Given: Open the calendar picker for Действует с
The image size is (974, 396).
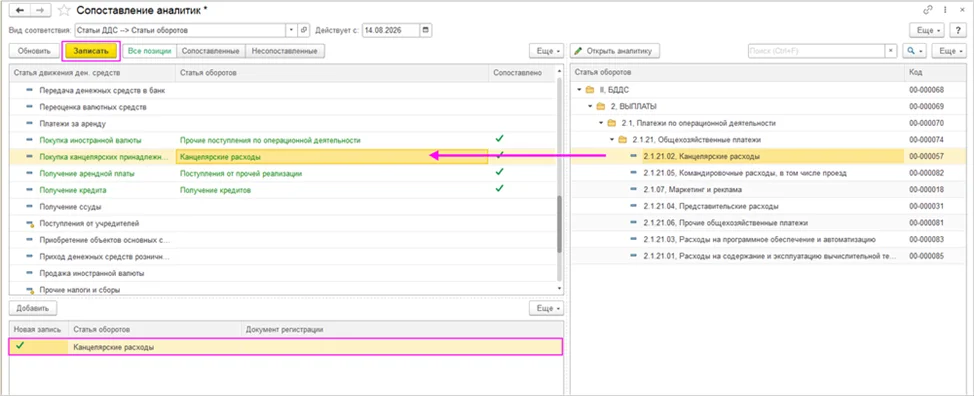Looking at the screenshot, I should tap(426, 30).
